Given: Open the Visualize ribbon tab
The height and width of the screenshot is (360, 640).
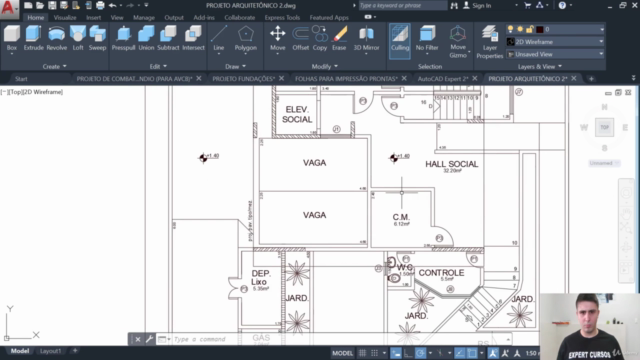Looking at the screenshot, I should coord(65,18).
